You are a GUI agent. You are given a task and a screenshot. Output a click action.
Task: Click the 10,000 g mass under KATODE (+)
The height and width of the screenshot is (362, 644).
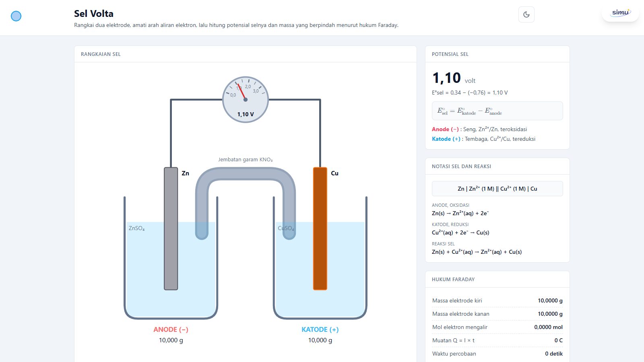pyautogui.click(x=320, y=340)
